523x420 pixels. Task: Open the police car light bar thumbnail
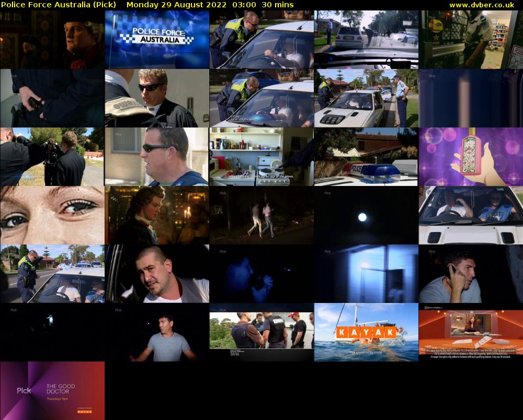[366, 157]
